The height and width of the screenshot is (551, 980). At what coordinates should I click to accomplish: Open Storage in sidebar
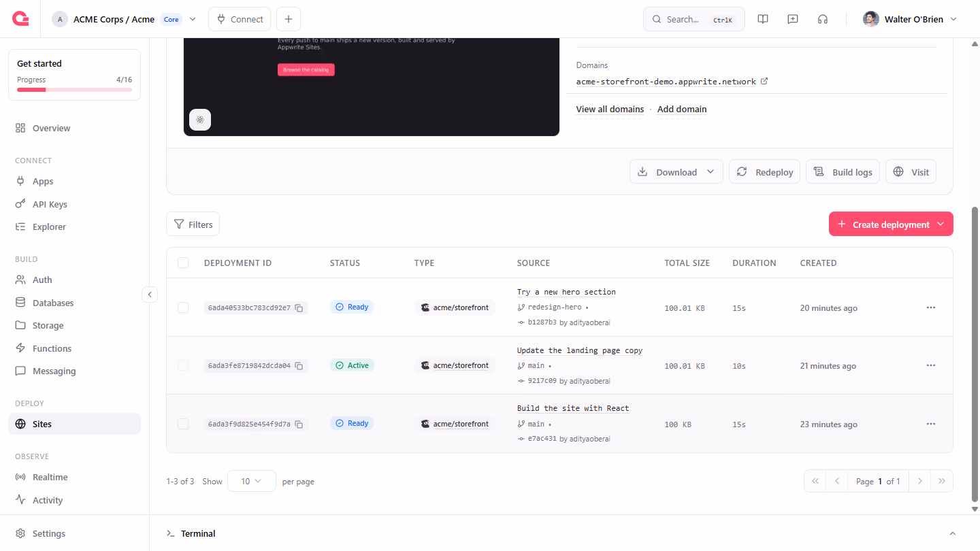pyautogui.click(x=75, y=325)
